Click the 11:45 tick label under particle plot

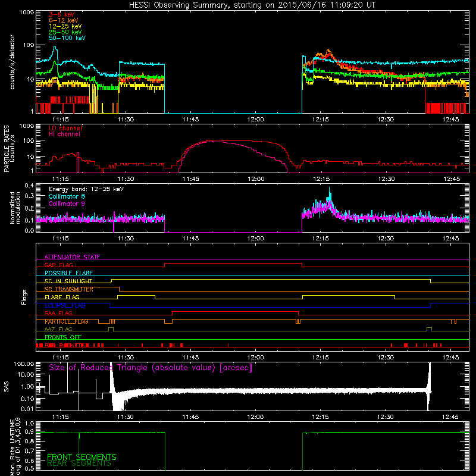[190, 179]
